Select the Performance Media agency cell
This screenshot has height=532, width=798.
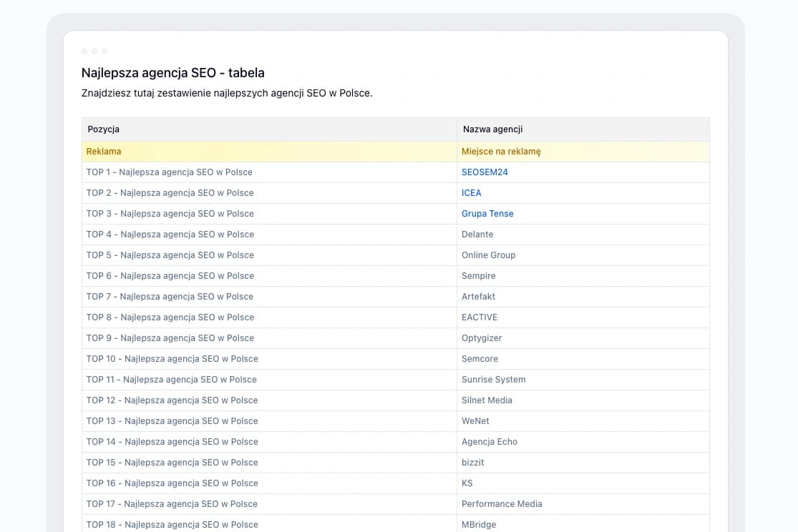(x=502, y=504)
